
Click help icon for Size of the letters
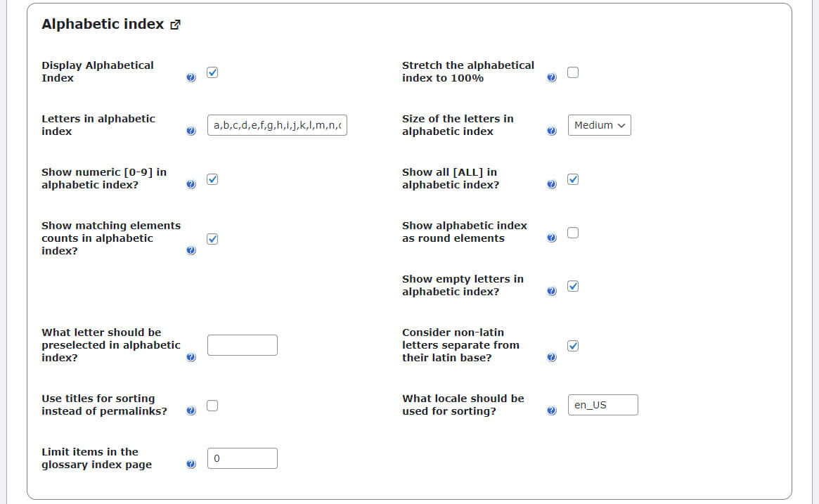pos(551,131)
